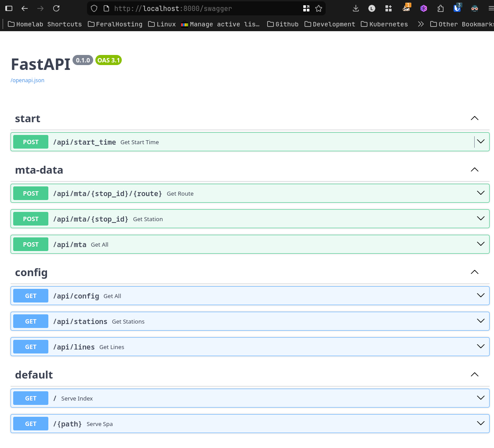Go back using the back arrow
Image resolution: width=494 pixels, height=448 pixels.
pyautogui.click(x=25, y=8)
